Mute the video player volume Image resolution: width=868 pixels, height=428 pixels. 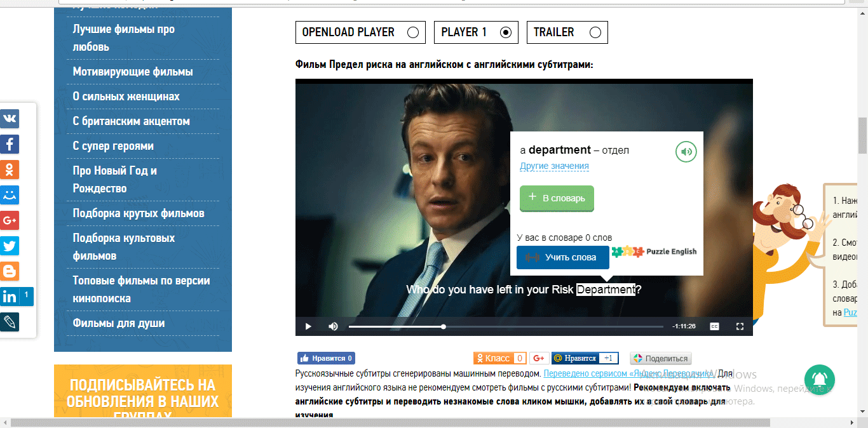333,326
